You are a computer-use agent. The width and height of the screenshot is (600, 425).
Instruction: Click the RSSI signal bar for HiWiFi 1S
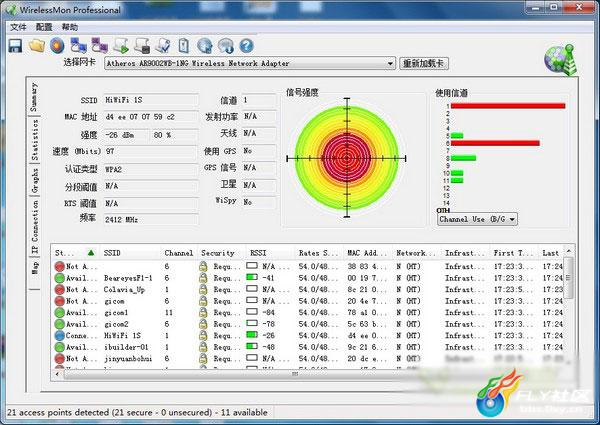click(x=252, y=335)
